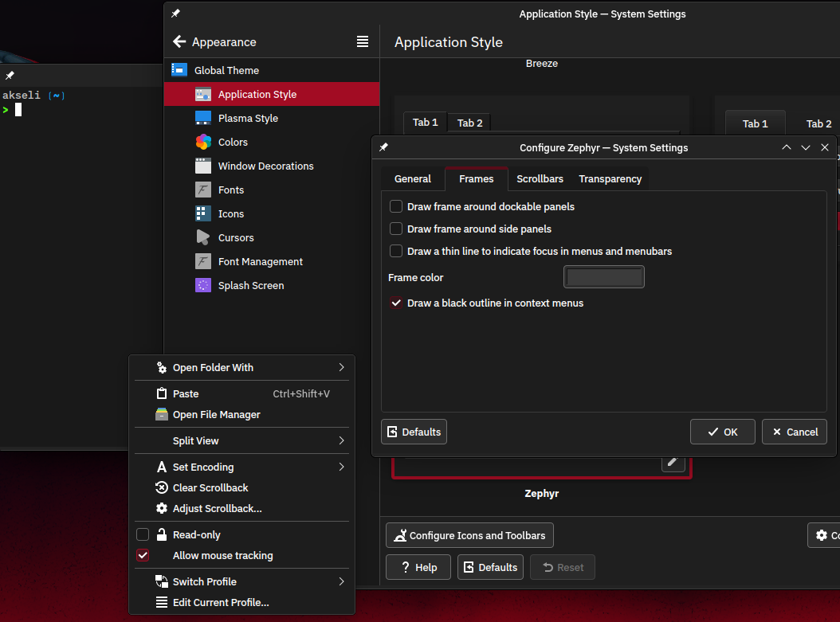840x622 pixels.
Task: Open the sidebar hamburger menu
Action: 363,41
